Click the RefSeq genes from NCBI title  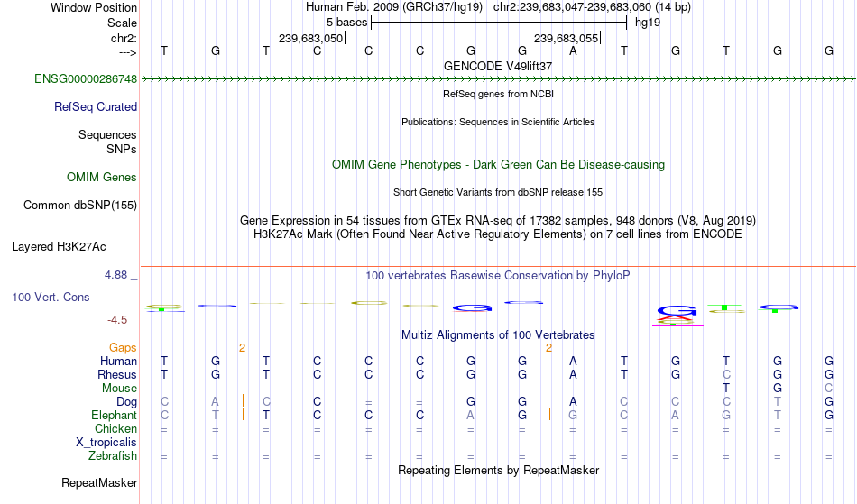[x=499, y=94]
